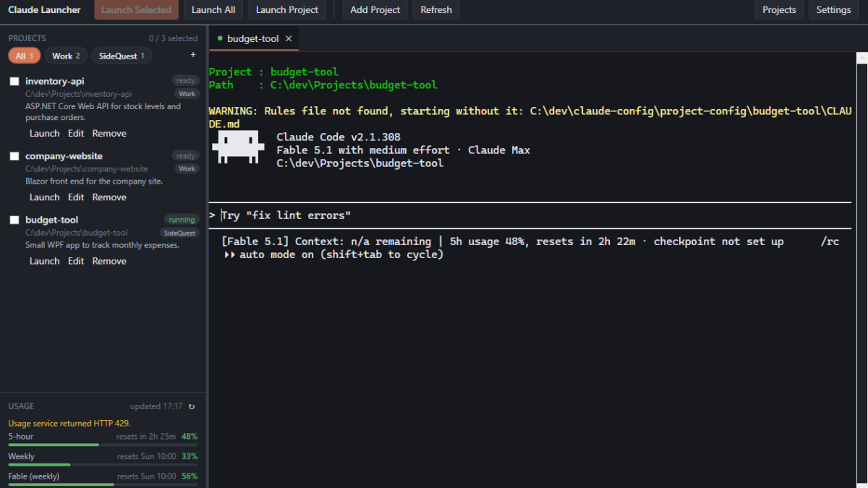868x488 pixels.
Task: Click the 5-hour usage progress bar
Action: coord(103,445)
